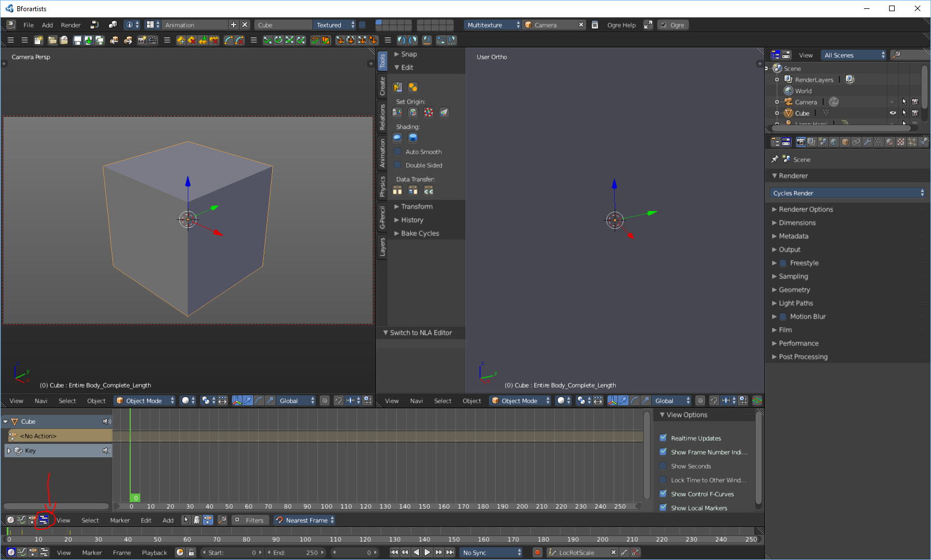Expand the Transform section in the tool shelf

point(416,207)
